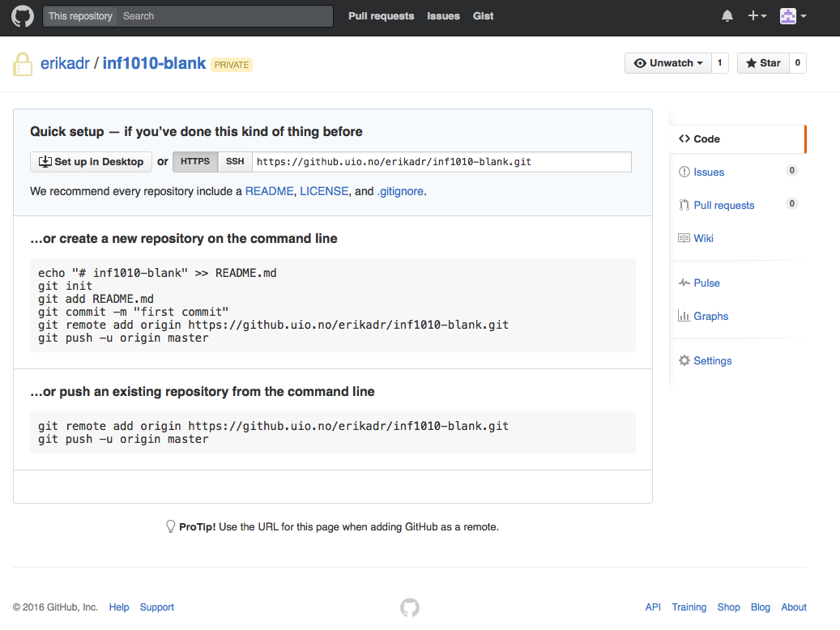Click Set up in Desktop button
Viewport: 840px width, 630px height.
(x=91, y=162)
